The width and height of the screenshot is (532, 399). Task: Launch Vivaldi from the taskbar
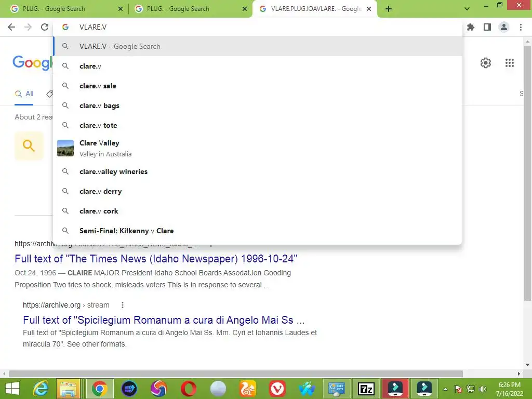(277, 389)
